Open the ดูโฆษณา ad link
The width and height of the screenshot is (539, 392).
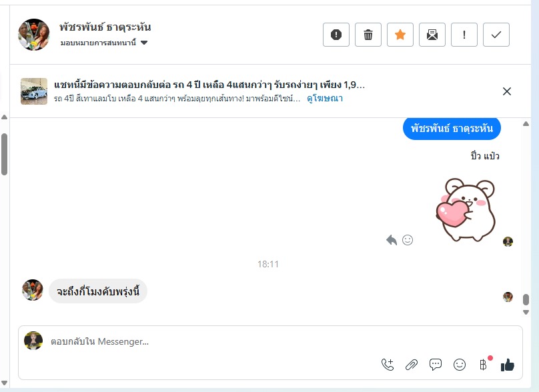(324, 99)
